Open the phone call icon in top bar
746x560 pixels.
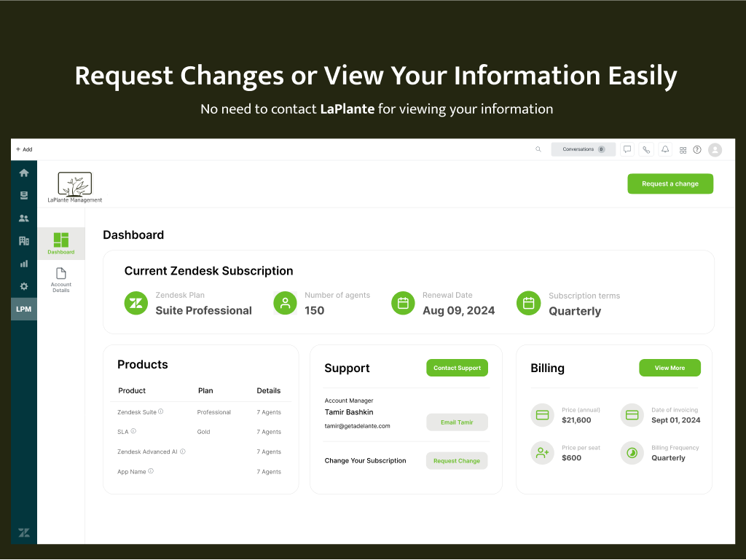click(x=646, y=149)
